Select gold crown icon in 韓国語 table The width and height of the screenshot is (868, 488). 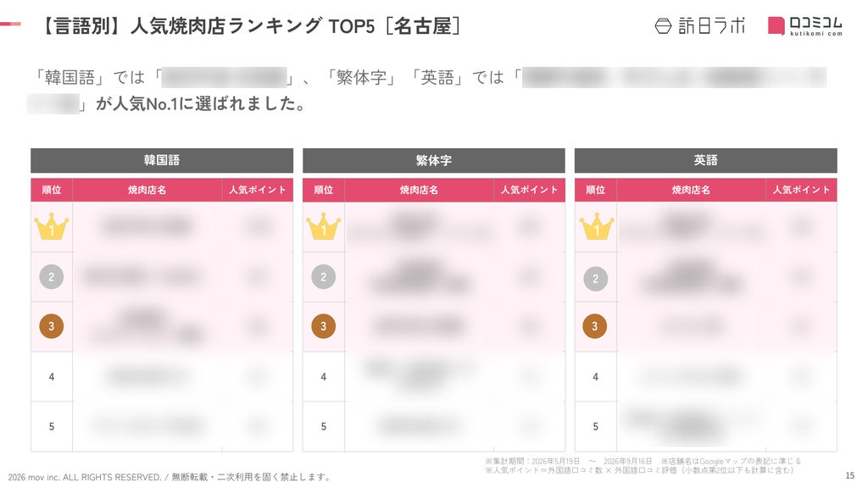(x=52, y=226)
